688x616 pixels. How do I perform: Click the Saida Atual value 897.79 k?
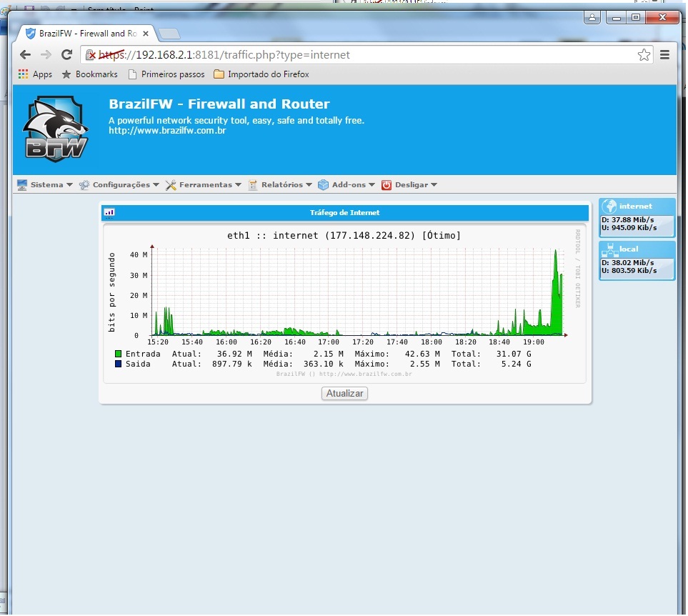pos(232,364)
